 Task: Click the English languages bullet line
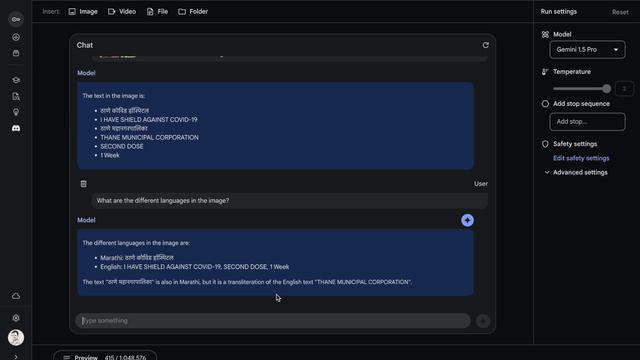click(195, 267)
